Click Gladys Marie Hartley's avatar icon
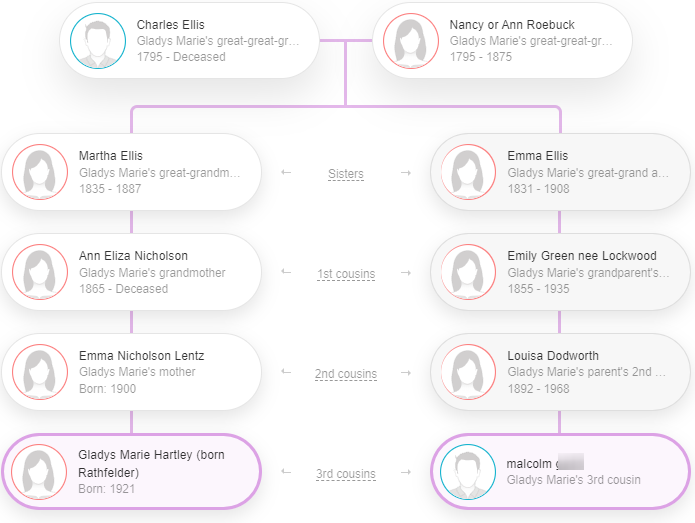The width and height of the screenshot is (695, 523). tap(39, 472)
